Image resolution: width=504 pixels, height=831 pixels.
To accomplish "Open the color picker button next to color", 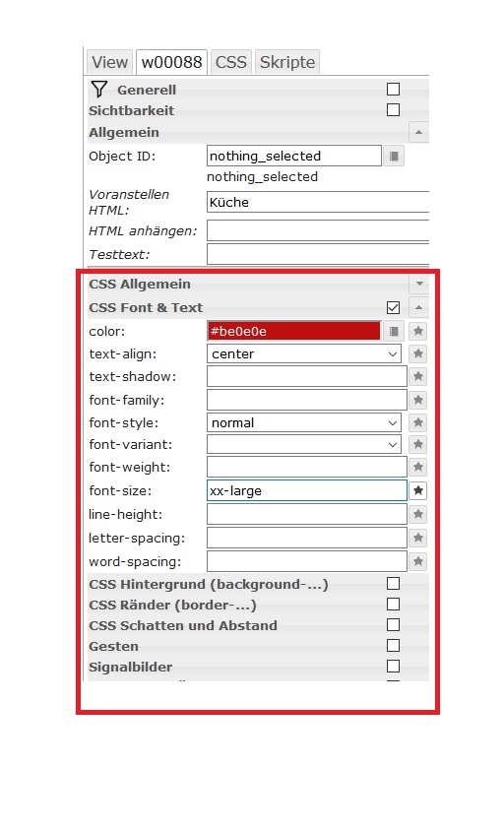I will point(393,331).
